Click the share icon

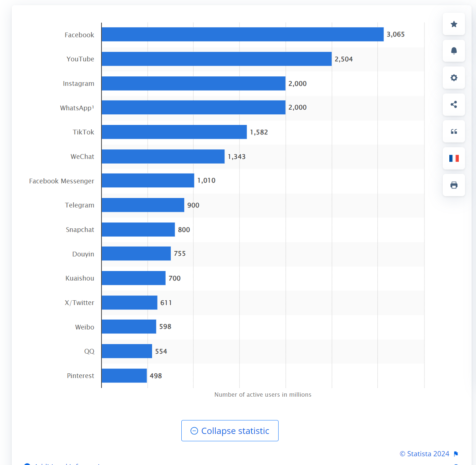tap(454, 104)
